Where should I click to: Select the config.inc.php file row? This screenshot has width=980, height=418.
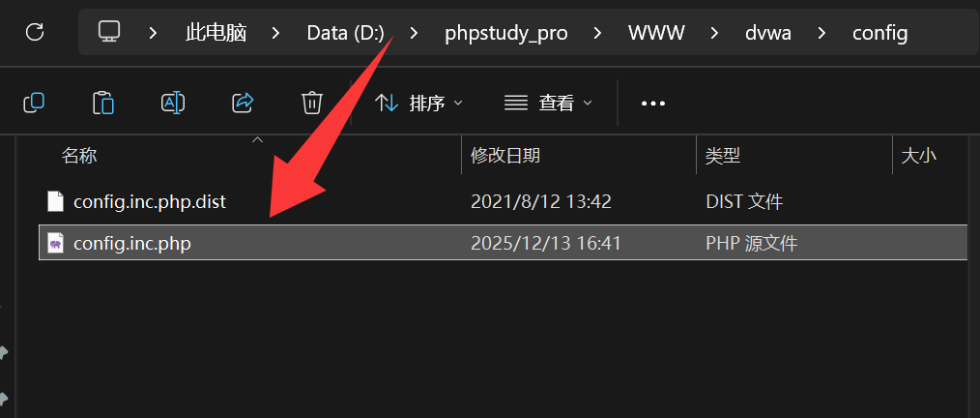504,243
